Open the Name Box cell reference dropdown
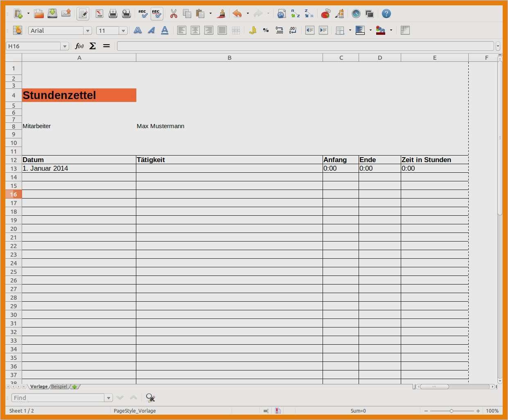The width and height of the screenshot is (508, 420). [x=65, y=46]
